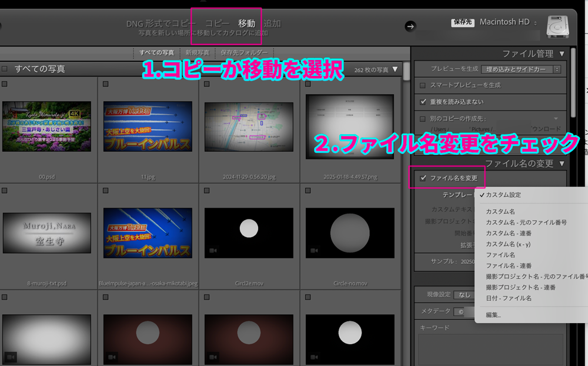Choose the DNG 形式でコピー import option
This screenshot has width=588, height=366.
click(x=161, y=24)
